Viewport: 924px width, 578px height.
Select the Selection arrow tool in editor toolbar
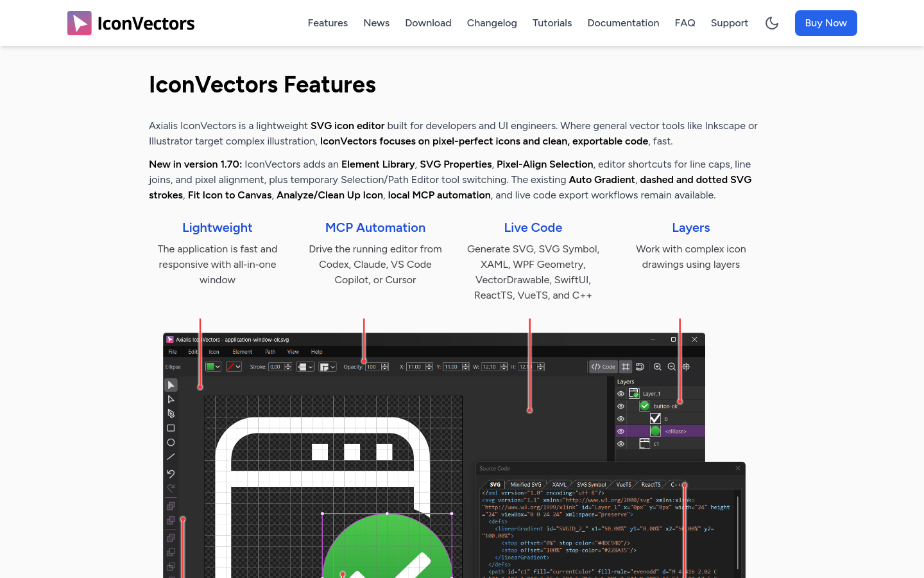coord(171,385)
